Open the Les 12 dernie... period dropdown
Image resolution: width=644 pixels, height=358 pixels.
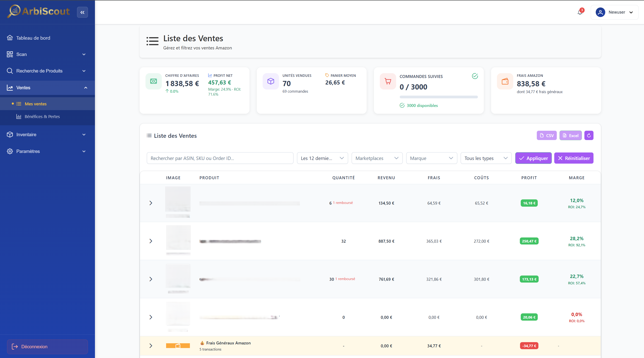tap(322, 158)
